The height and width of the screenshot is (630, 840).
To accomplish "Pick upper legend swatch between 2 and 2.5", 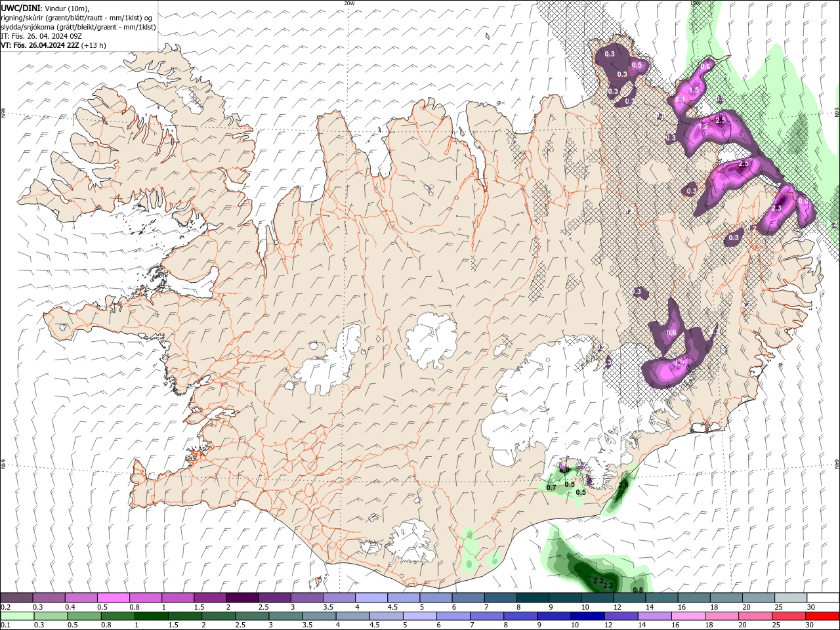I will pyautogui.click(x=241, y=597).
